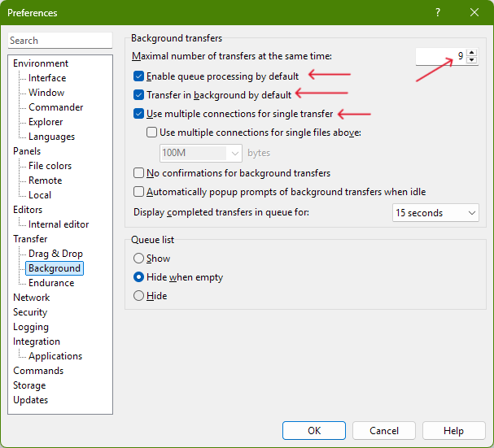The width and height of the screenshot is (494, 448).
Task: Decrease maximal transfers with down spinner arrow
Action: [x=473, y=61]
